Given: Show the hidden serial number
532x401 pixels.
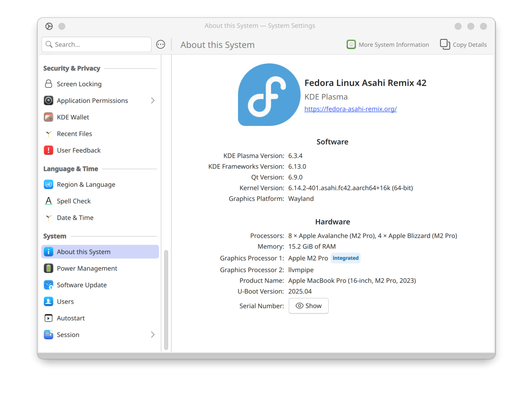Looking at the screenshot, I should coord(308,306).
